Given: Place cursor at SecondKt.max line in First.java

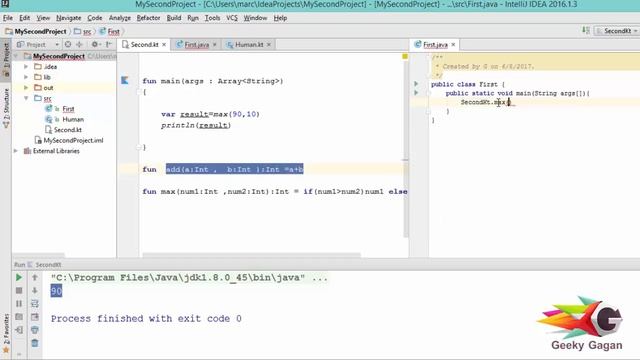Looking at the screenshot, I should point(486,102).
